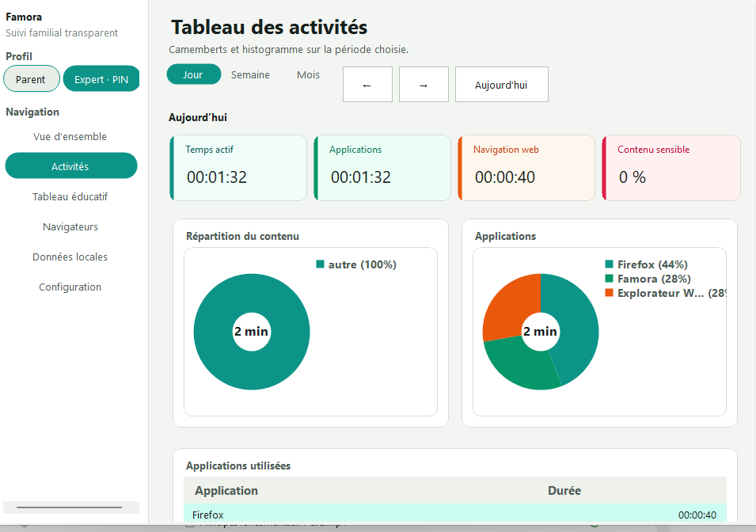Screen dimensions: 756x532
Task: Click the Applications utilisées heading
Action: point(238,466)
